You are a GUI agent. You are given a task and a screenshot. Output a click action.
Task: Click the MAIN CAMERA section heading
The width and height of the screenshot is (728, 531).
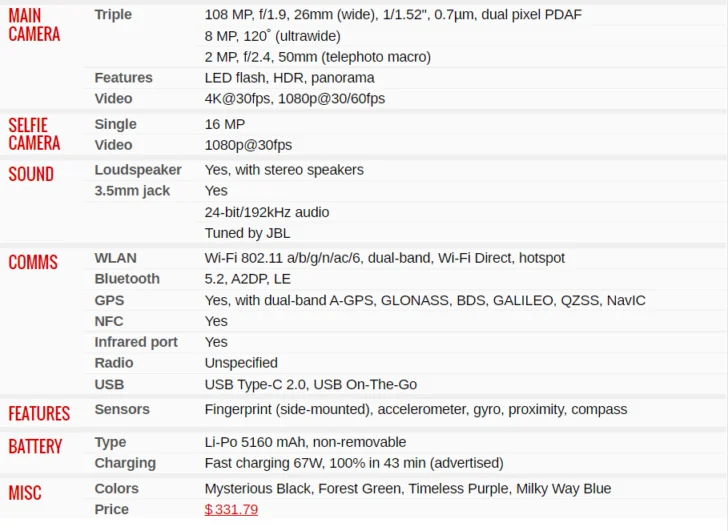tap(34, 25)
